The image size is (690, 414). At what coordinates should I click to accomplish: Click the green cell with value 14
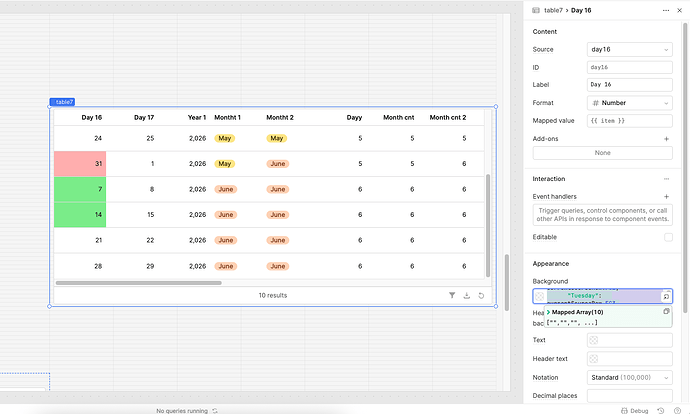coord(80,215)
